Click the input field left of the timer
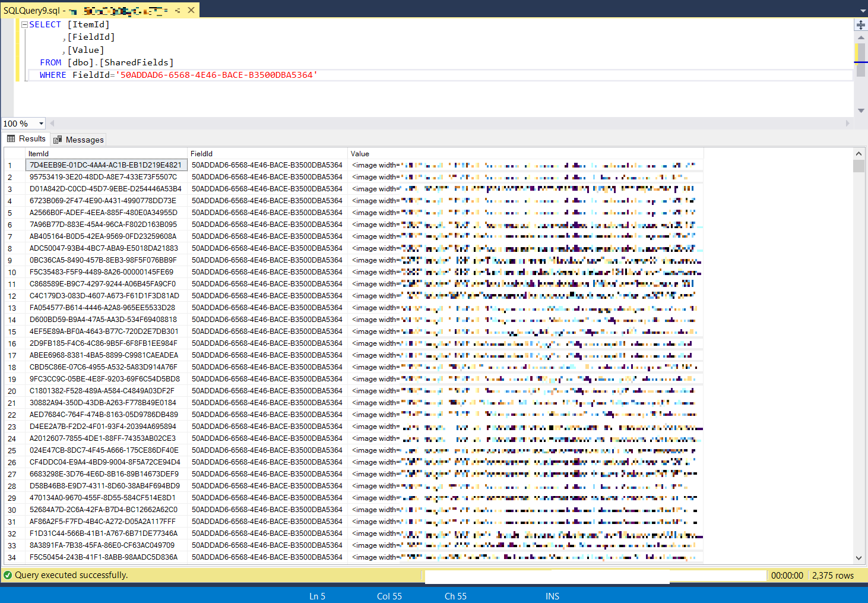 (x=594, y=575)
